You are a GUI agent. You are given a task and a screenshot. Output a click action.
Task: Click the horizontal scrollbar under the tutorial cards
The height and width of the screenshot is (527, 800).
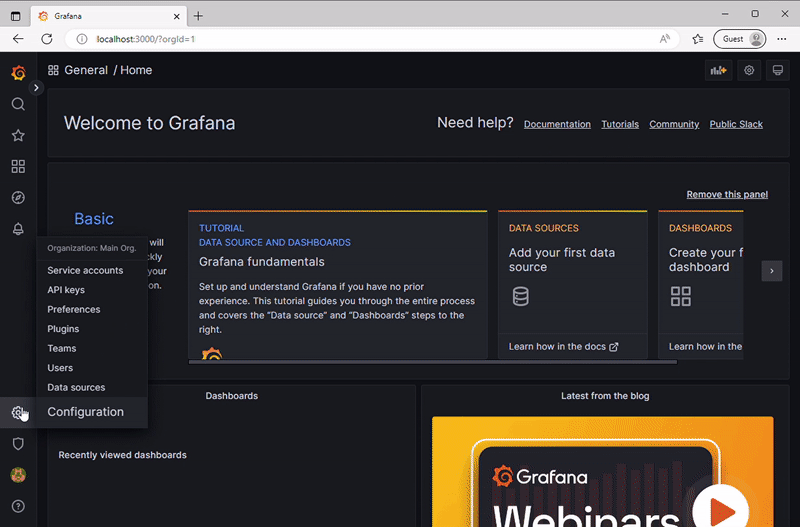(433, 362)
